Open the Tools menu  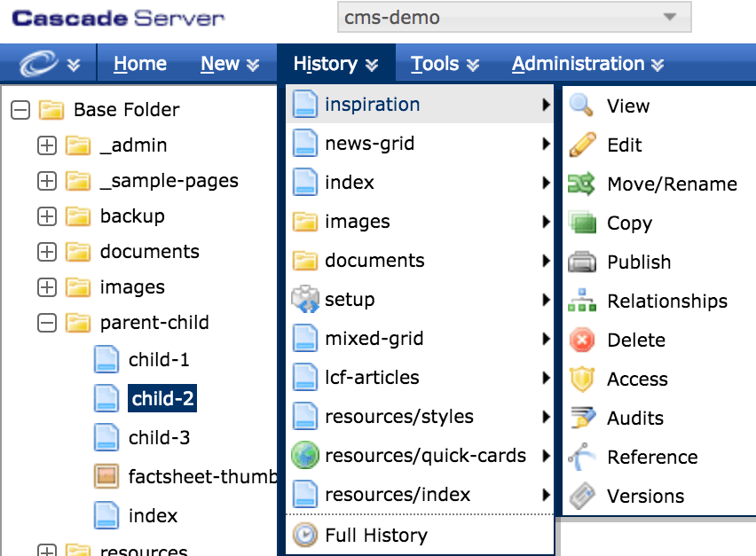[444, 64]
